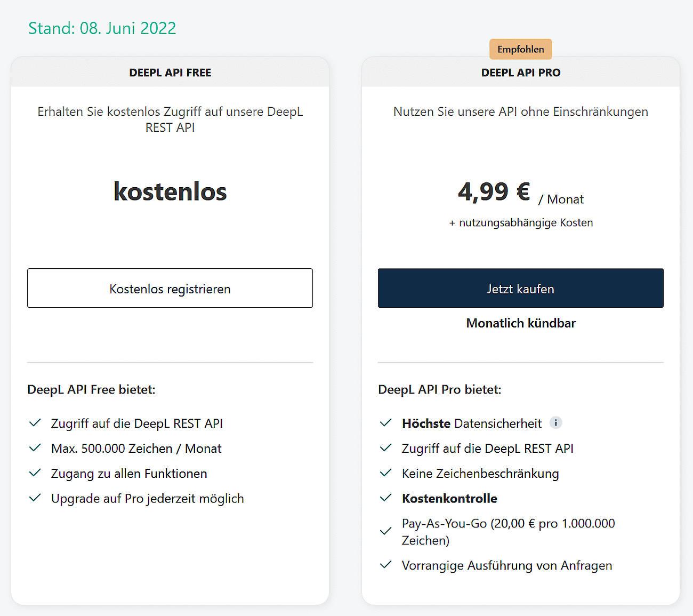Click the checkmark next to Upgrade auf Pro
The height and width of the screenshot is (616, 693).
35,498
